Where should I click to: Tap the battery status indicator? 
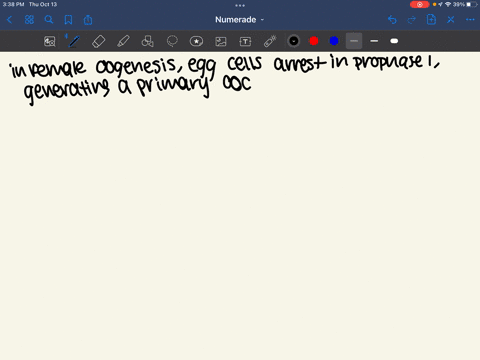click(472, 4)
